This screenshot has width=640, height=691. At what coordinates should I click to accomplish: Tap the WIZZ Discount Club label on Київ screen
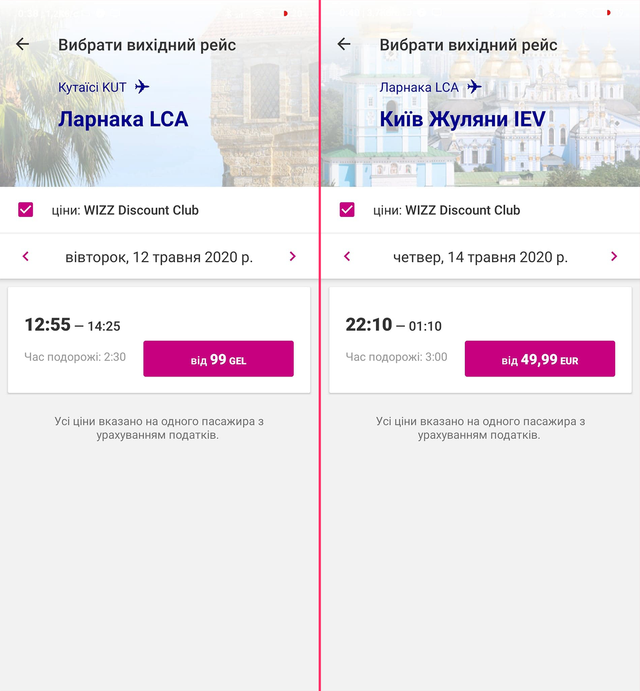446,210
